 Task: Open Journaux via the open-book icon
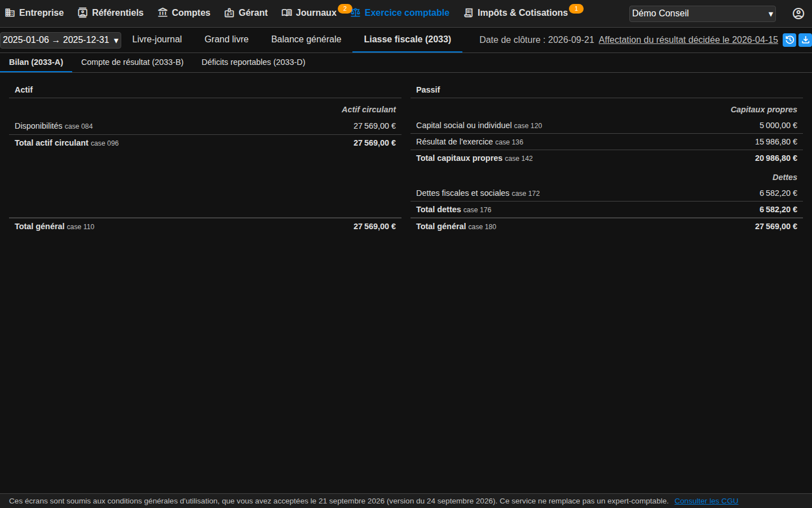tap(286, 13)
